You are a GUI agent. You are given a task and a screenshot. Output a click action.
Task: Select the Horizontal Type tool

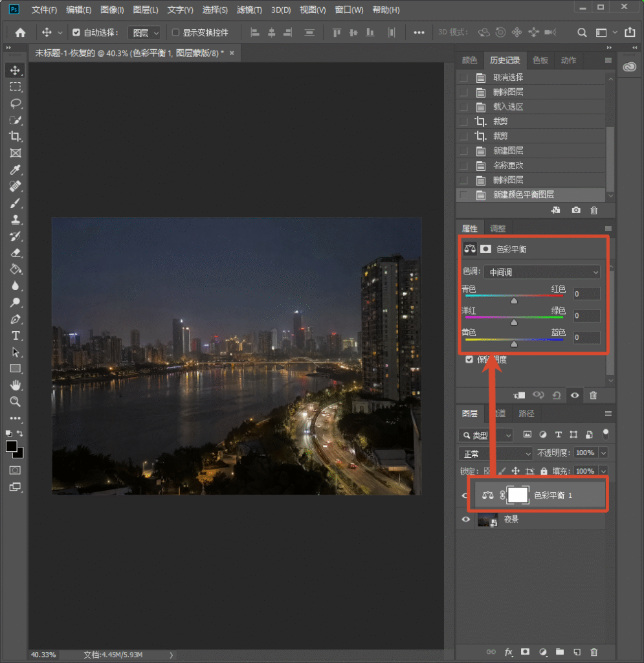[x=16, y=336]
